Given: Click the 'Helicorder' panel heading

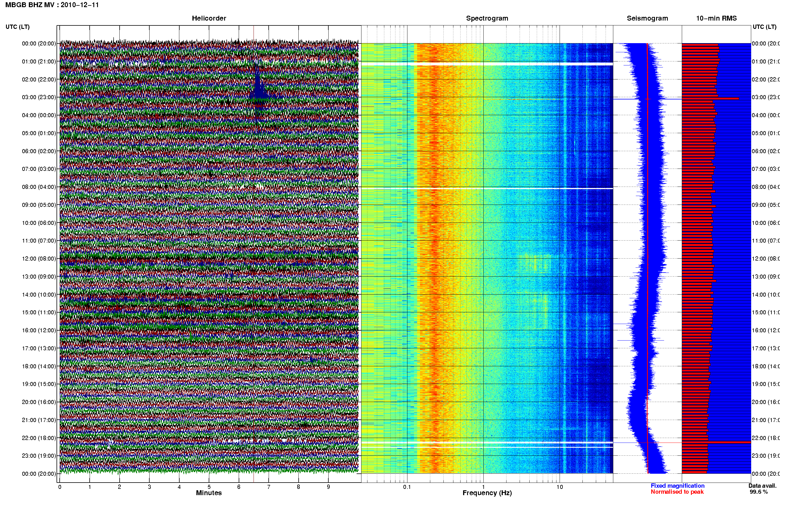Looking at the screenshot, I should 209,18.
